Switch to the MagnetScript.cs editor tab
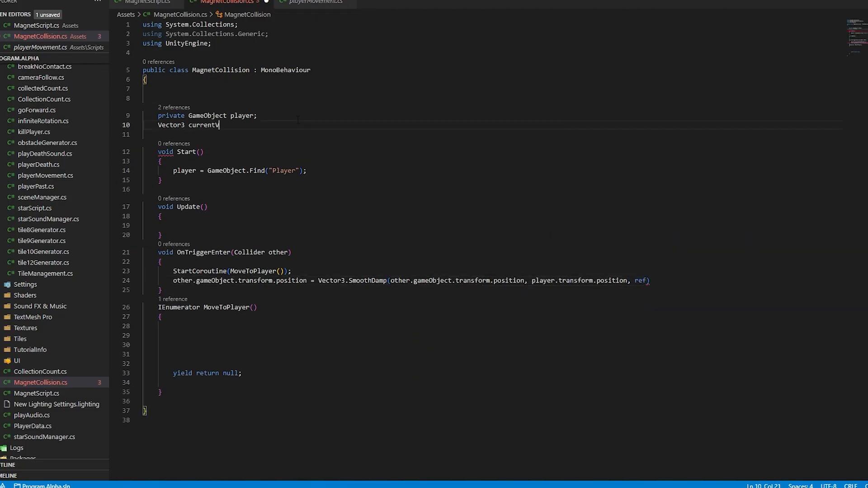Viewport: 868px width, 488px height. (x=147, y=2)
